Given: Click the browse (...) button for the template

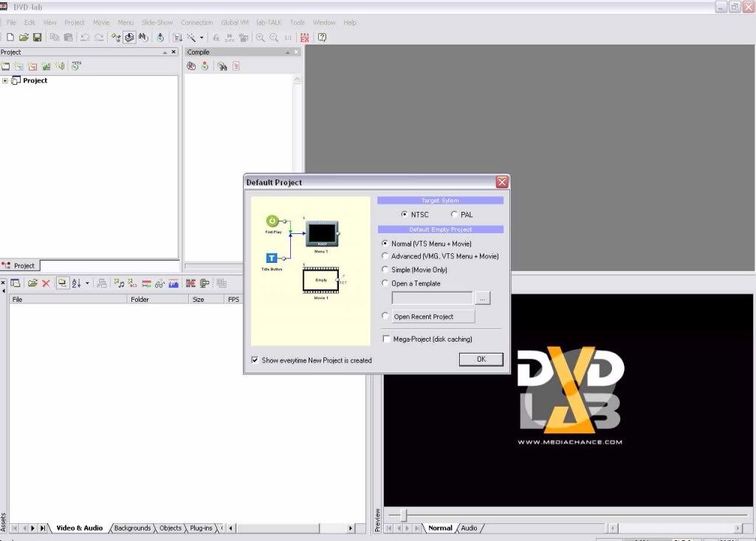Looking at the screenshot, I should pyautogui.click(x=483, y=298).
